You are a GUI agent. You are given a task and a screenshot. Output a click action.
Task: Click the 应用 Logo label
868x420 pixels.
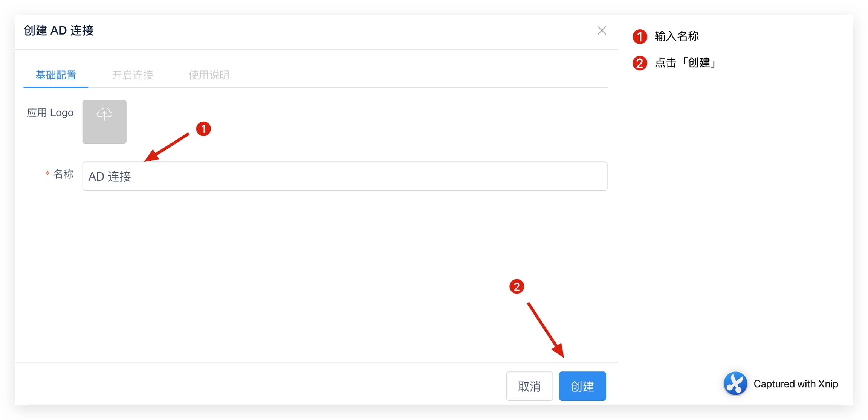tap(50, 113)
